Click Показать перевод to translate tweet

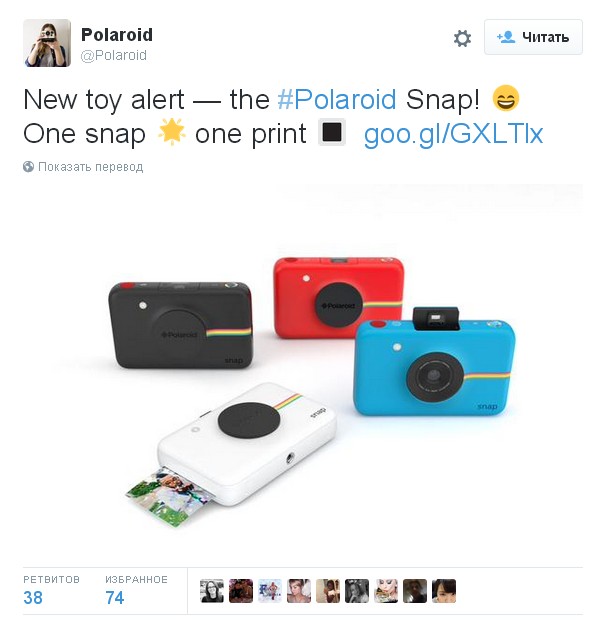click(90, 167)
